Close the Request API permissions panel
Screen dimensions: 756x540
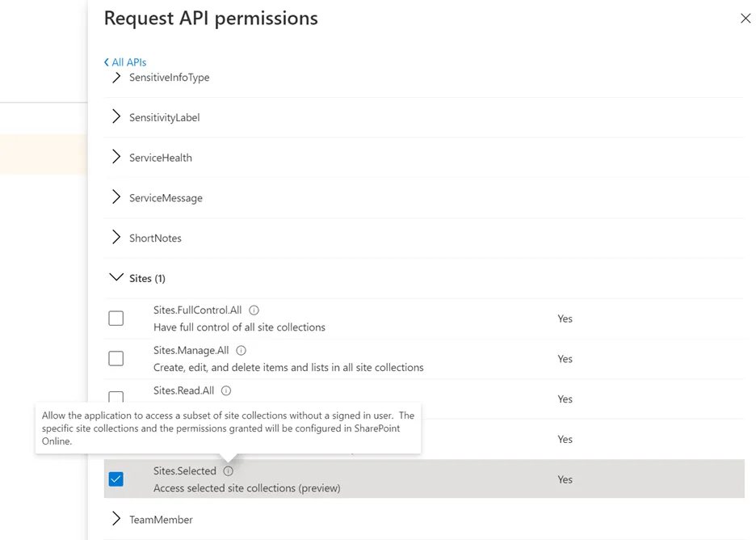click(x=745, y=19)
